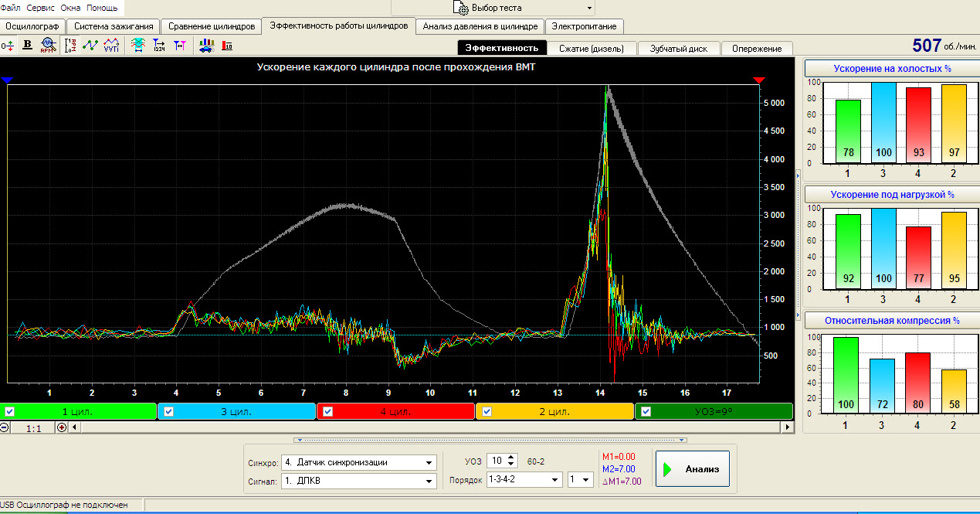
Task: Click into the УОЗ value field
Action: click(497, 461)
